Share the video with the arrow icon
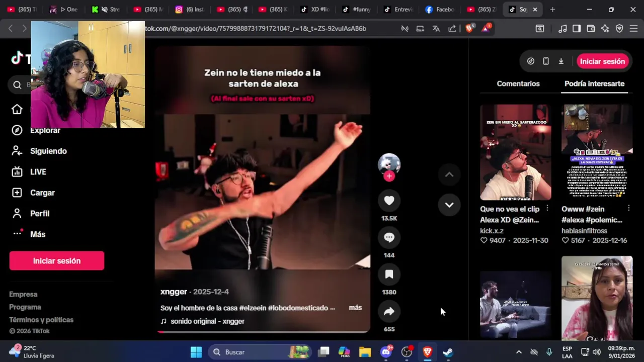Image resolution: width=644 pixels, height=362 pixels. click(x=389, y=311)
